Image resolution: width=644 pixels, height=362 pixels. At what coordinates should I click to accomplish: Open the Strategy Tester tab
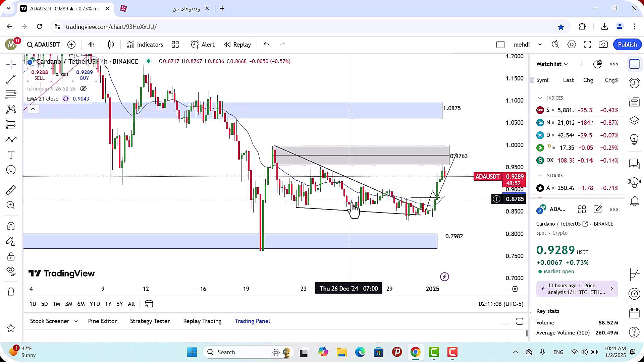(150, 321)
